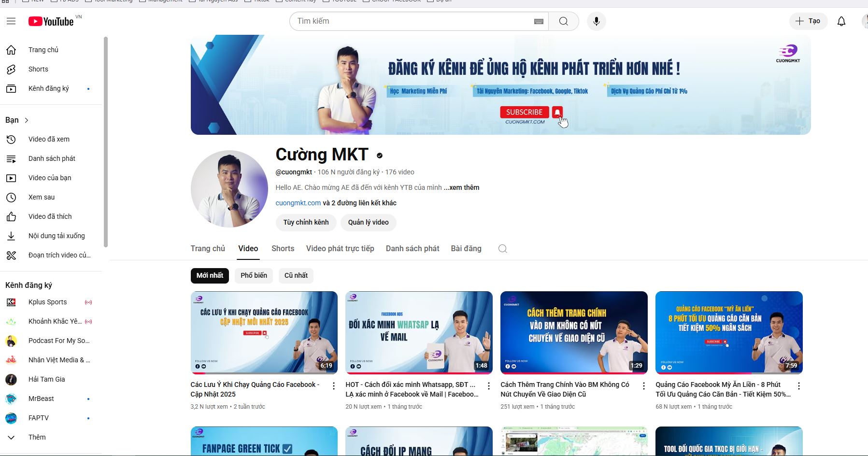
Task: Open Shorts from the sidebar icon
Action: coord(11,69)
